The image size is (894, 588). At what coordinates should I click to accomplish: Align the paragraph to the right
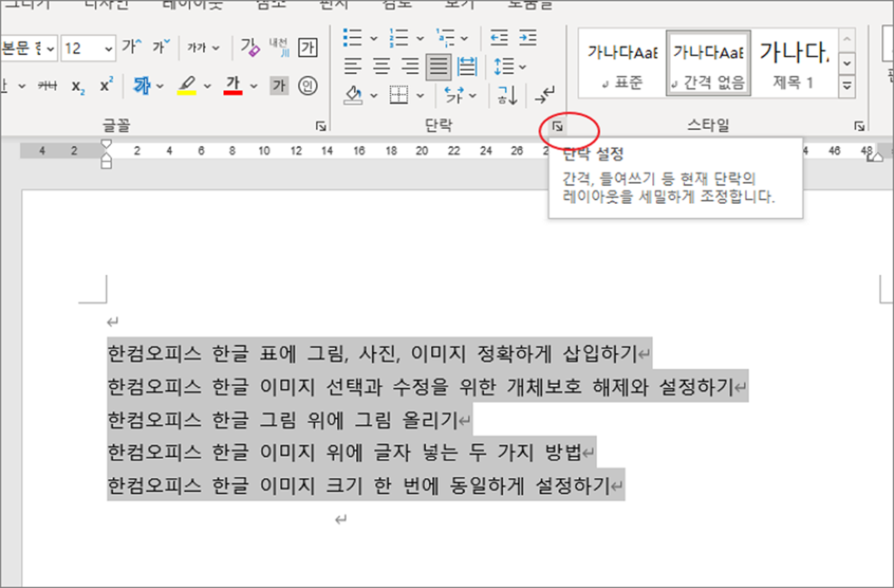click(x=410, y=67)
